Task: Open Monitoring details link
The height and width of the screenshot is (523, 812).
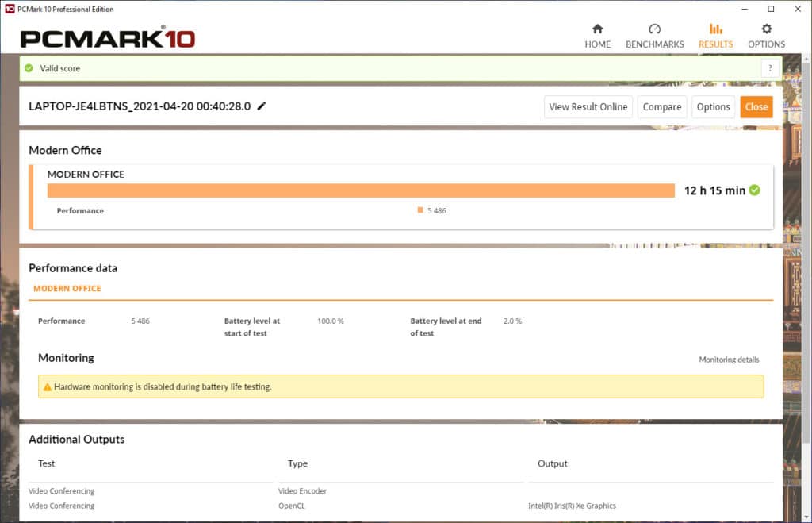Action: point(729,360)
